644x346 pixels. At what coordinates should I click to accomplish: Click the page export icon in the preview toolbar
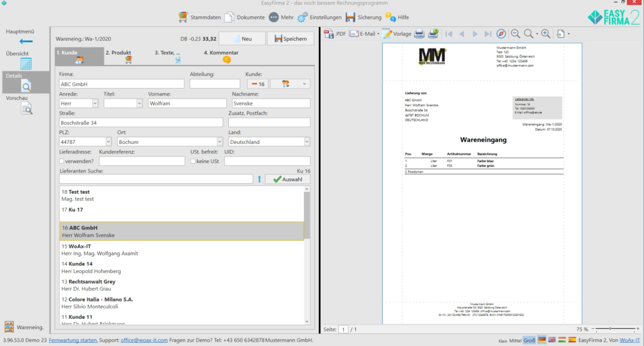click(x=560, y=34)
